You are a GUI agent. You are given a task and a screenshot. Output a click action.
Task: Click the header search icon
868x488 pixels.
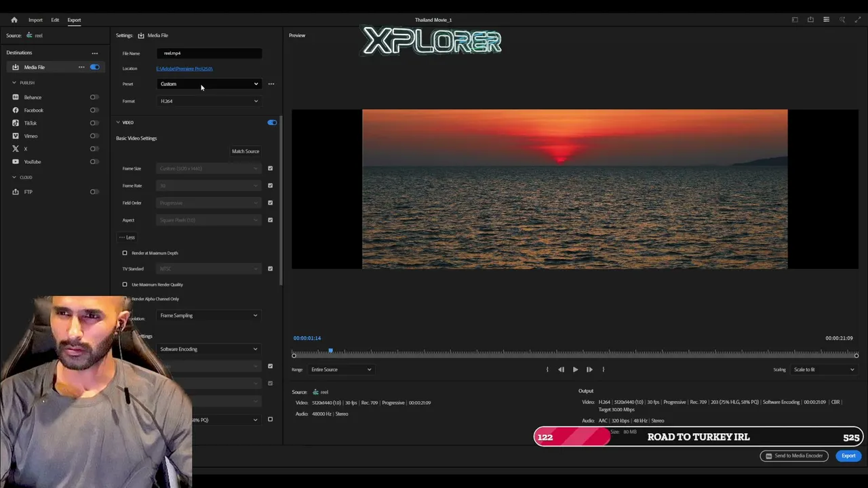[x=842, y=20]
